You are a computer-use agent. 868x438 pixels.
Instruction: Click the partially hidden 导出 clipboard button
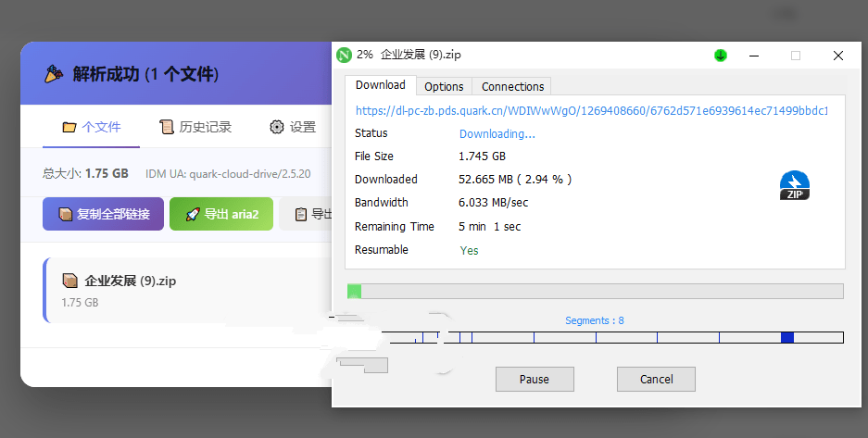(x=306, y=214)
